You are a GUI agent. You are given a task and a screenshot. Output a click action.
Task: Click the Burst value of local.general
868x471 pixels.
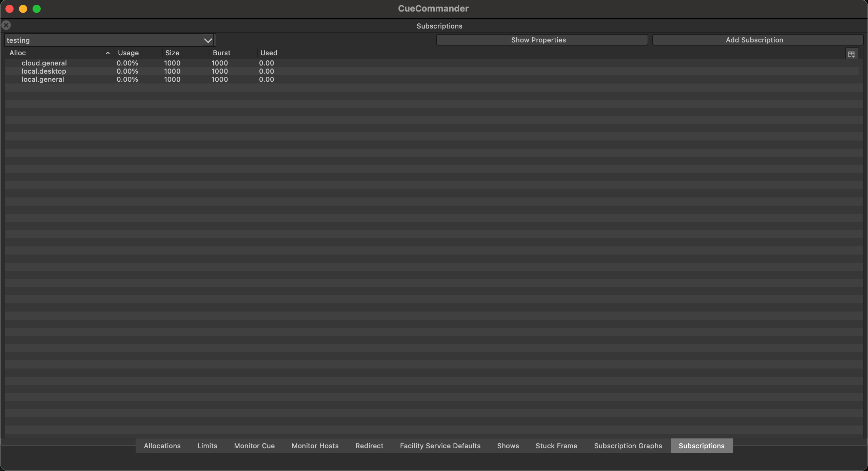pos(220,79)
